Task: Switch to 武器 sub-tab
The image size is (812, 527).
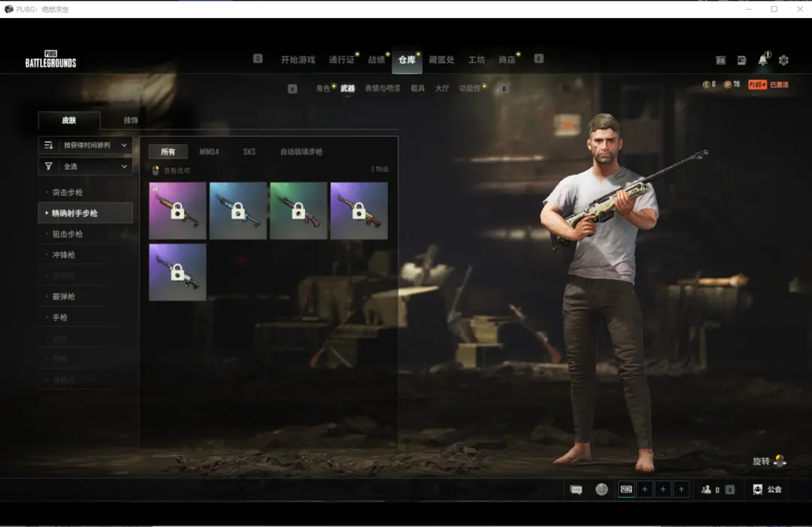Action: point(347,89)
